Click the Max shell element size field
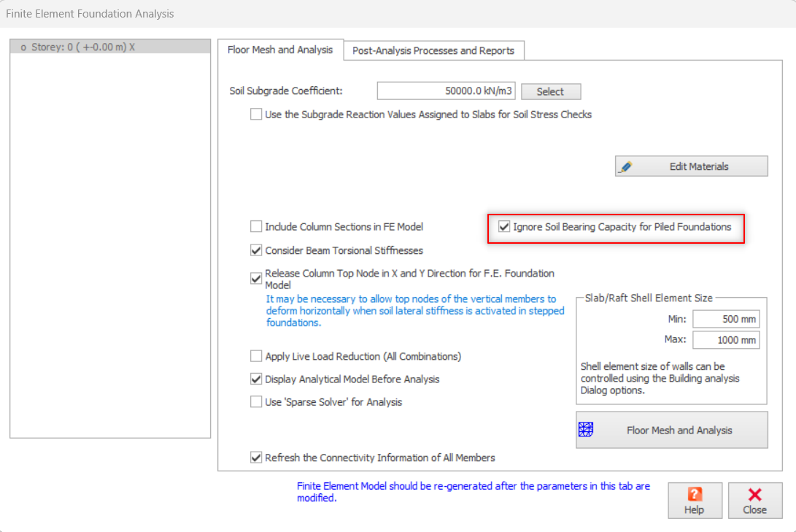This screenshot has height=532, width=796. (x=726, y=340)
